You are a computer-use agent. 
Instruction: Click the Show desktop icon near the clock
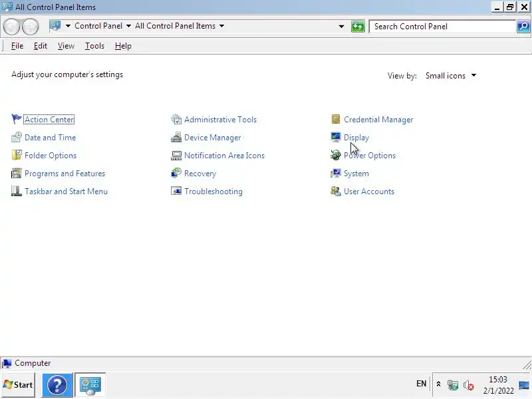pos(524,385)
